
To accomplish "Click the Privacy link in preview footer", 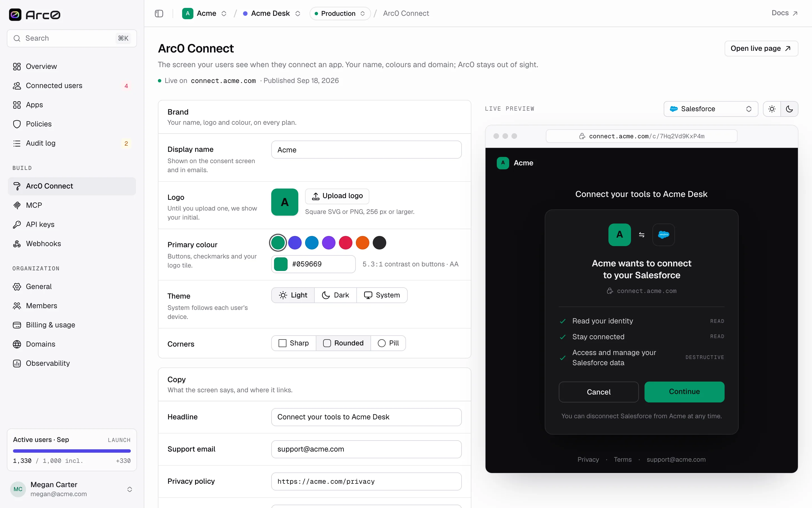I will pyautogui.click(x=588, y=459).
